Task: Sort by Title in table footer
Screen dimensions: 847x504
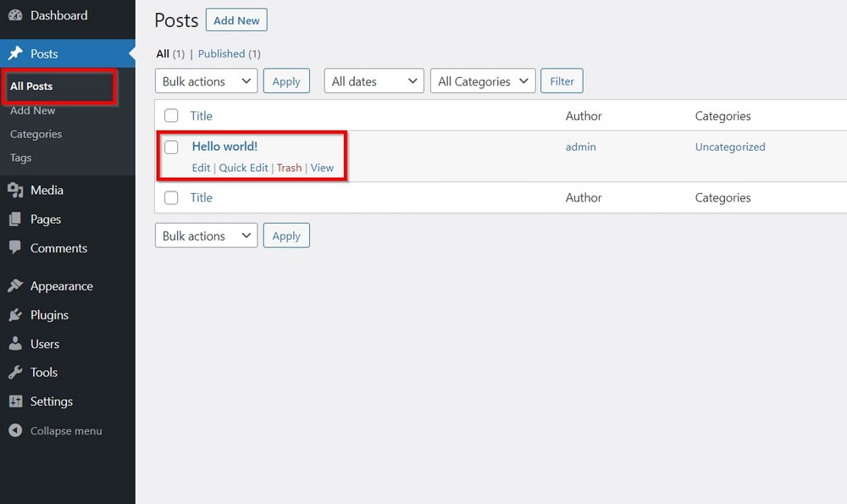Action: pyautogui.click(x=201, y=197)
